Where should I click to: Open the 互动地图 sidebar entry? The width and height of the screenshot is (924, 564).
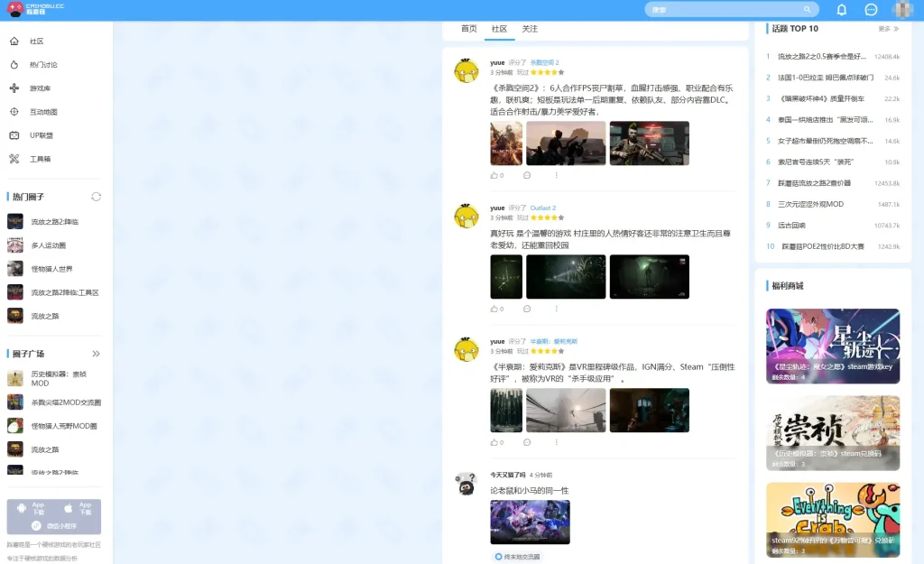coord(34,112)
